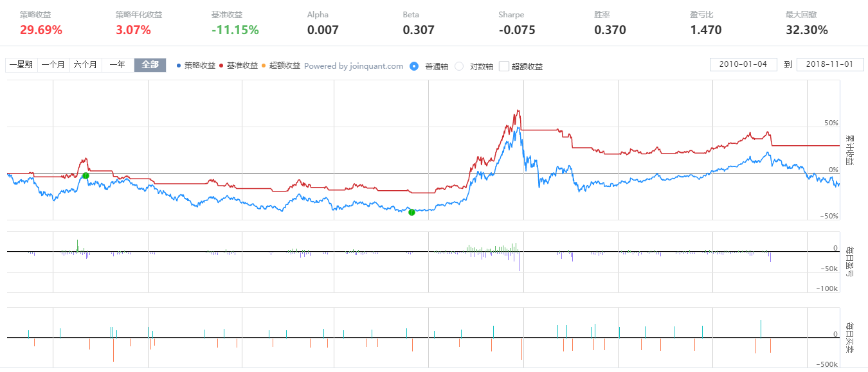Toggle the orange 超额收益 legend dot

[264, 66]
